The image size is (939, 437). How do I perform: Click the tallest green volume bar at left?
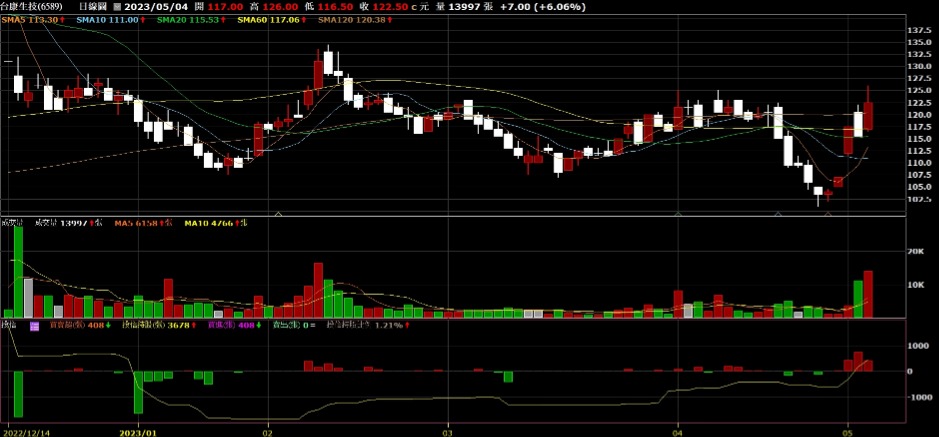[x=19, y=272]
